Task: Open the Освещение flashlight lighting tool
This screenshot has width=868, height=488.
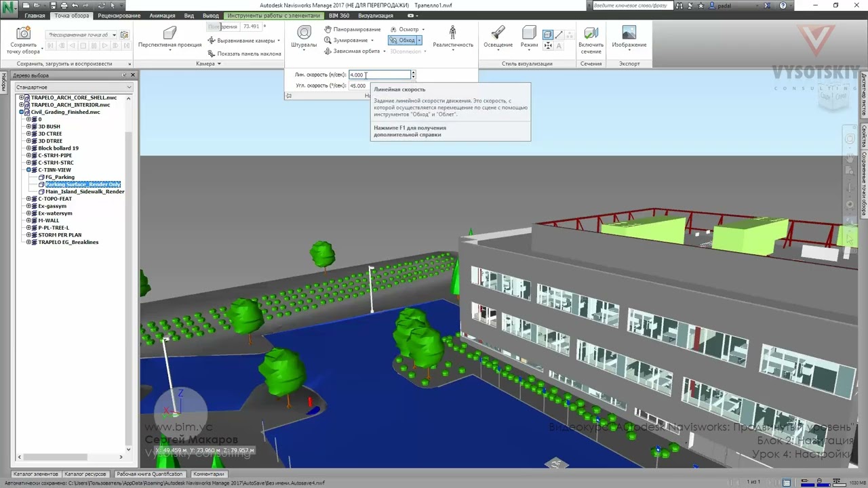Action: [498, 33]
